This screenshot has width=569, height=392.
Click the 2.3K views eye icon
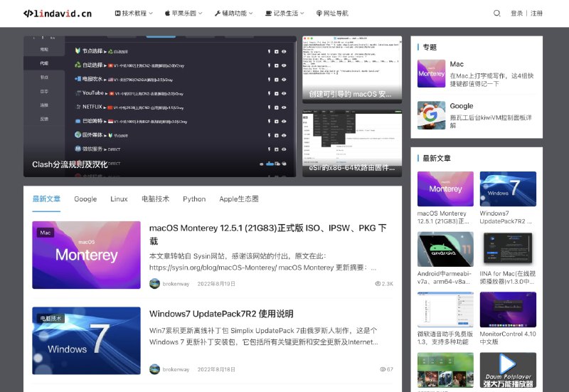click(378, 283)
